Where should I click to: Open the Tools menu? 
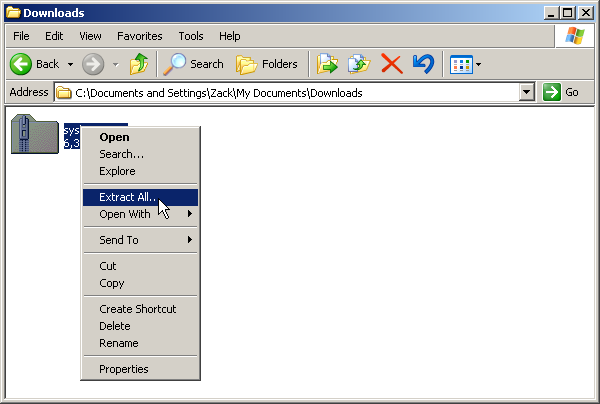click(x=191, y=36)
